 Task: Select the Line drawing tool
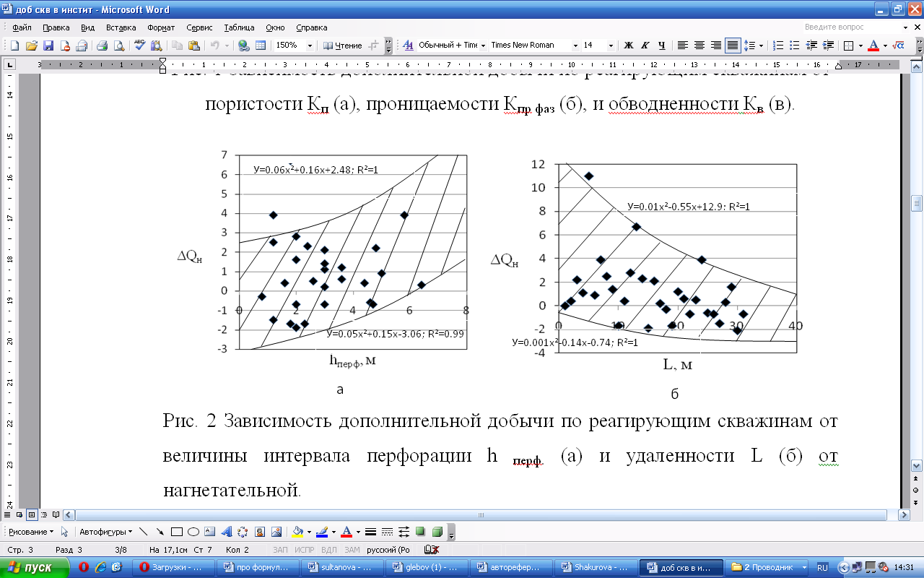point(143,532)
